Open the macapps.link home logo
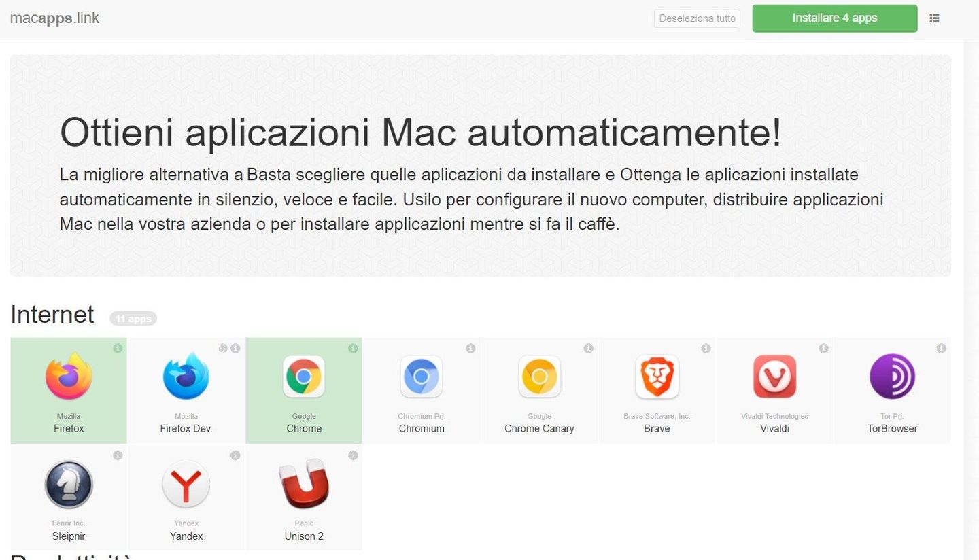The height and width of the screenshot is (560, 979). 54,18
